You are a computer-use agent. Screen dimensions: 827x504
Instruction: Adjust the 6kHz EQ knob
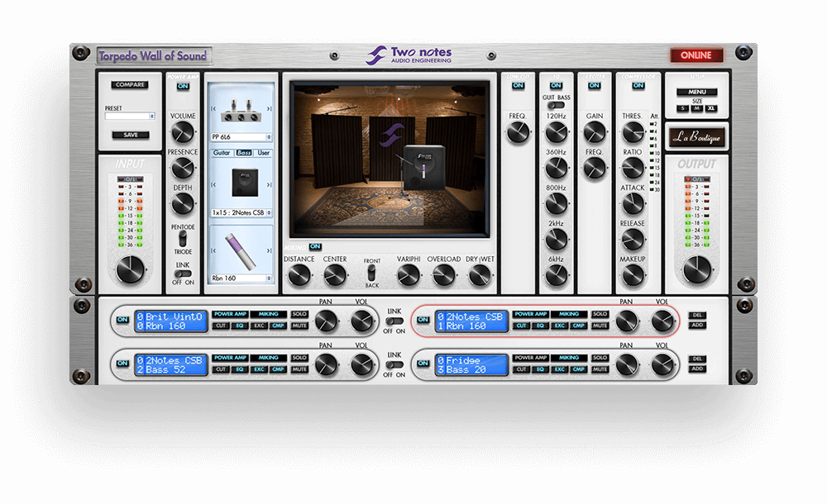click(x=556, y=275)
